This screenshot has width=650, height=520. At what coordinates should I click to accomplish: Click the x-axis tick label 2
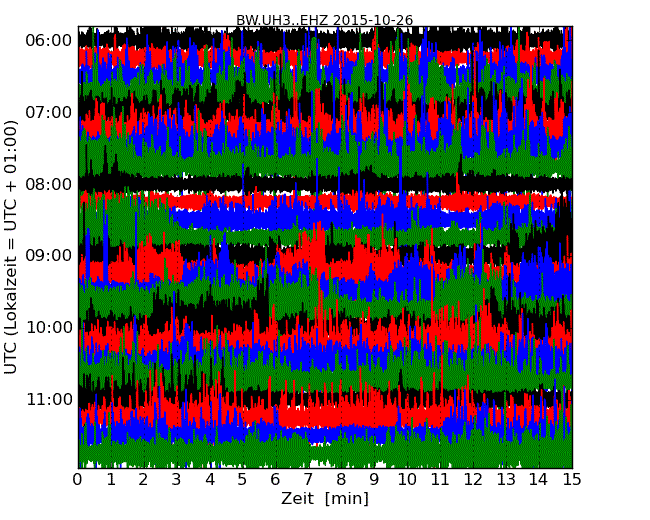pos(143,479)
